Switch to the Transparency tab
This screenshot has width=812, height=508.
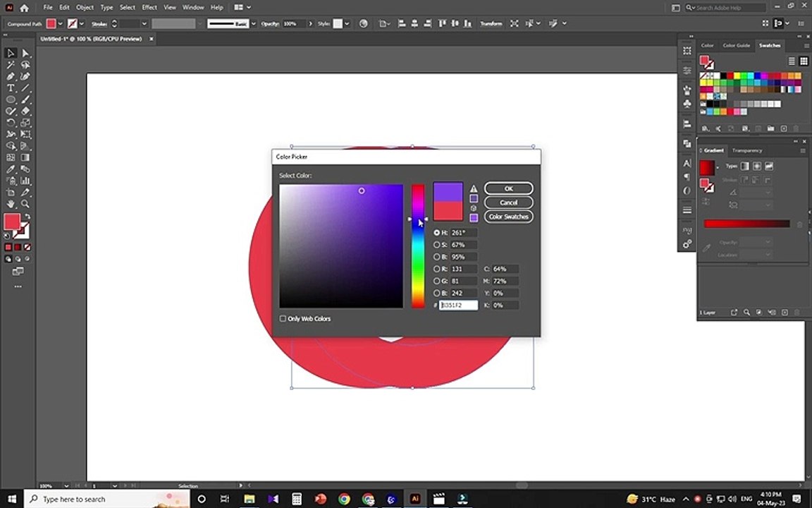746,150
